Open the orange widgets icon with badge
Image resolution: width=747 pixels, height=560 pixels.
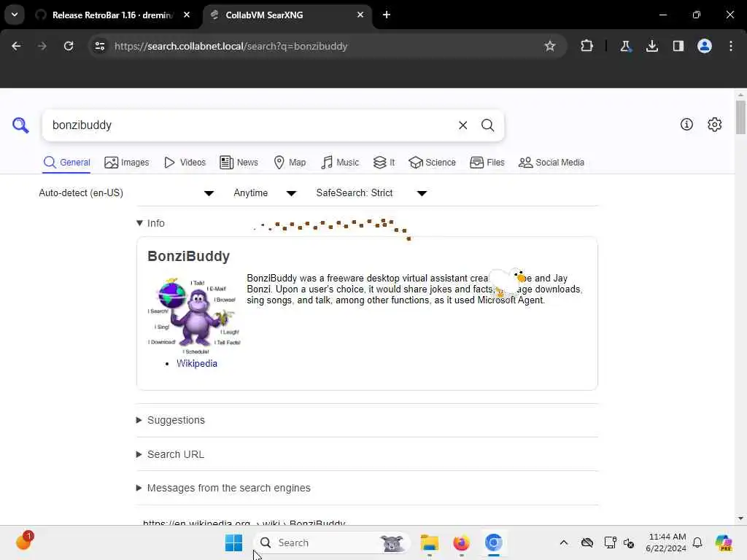click(24, 541)
